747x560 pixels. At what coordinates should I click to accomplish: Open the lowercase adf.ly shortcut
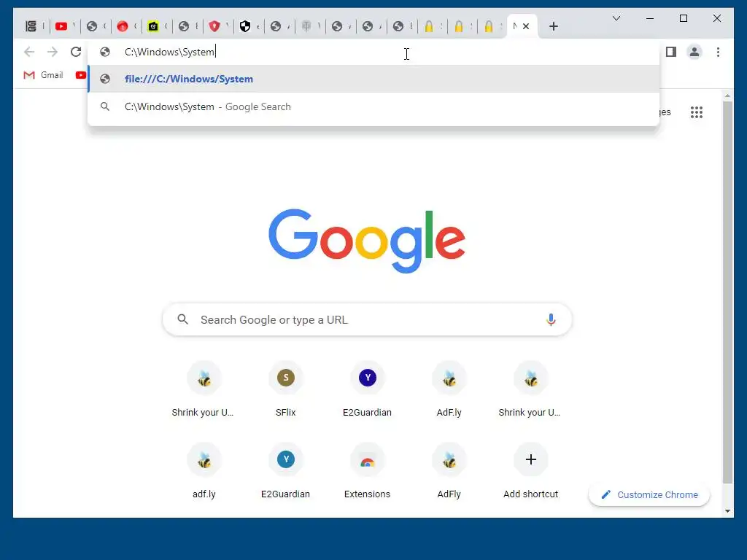(x=204, y=472)
